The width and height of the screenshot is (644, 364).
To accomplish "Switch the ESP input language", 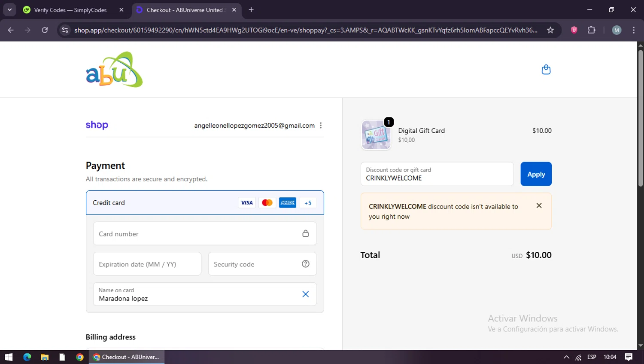I will pos(592,357).
